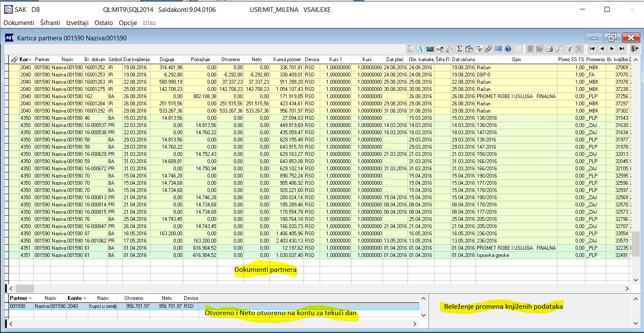Toggle sort on the Partner header in lower grid
The height and width of the screenshot is (333, 644).
click(21, 298)
